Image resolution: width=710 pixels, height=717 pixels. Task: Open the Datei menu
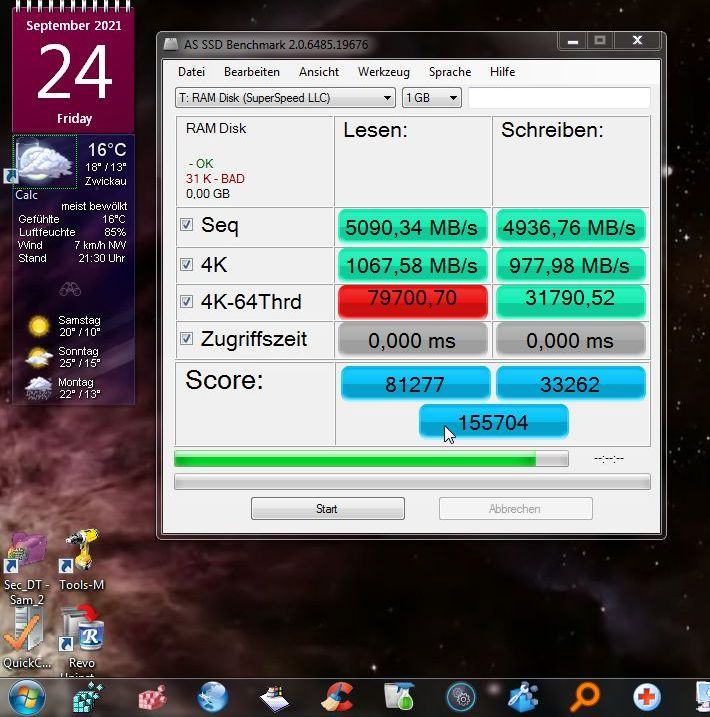(191, 72)
